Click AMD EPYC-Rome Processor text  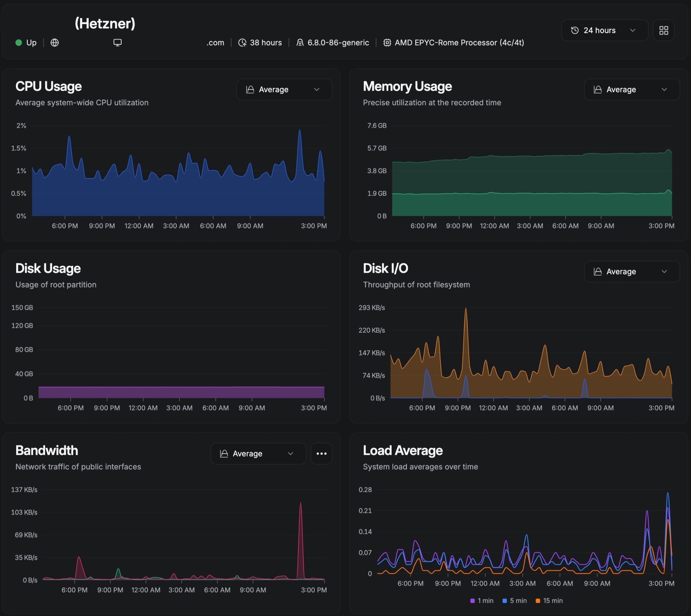coord(459,43)
